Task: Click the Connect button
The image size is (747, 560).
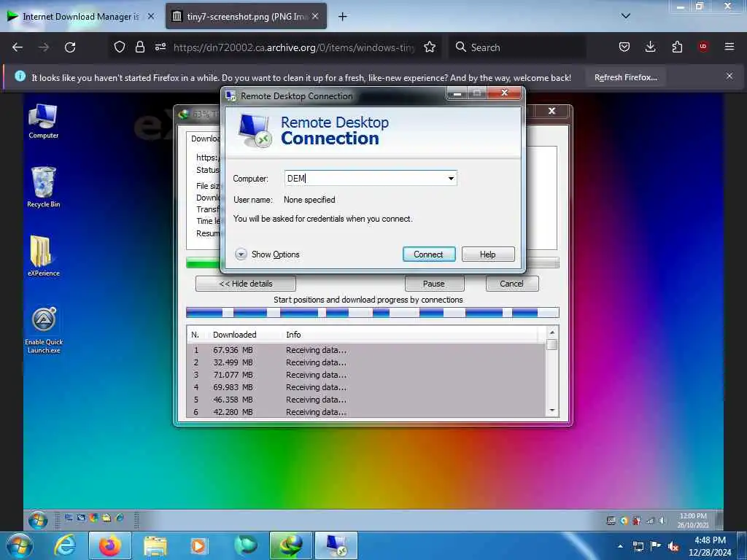Action: [429, 254]
